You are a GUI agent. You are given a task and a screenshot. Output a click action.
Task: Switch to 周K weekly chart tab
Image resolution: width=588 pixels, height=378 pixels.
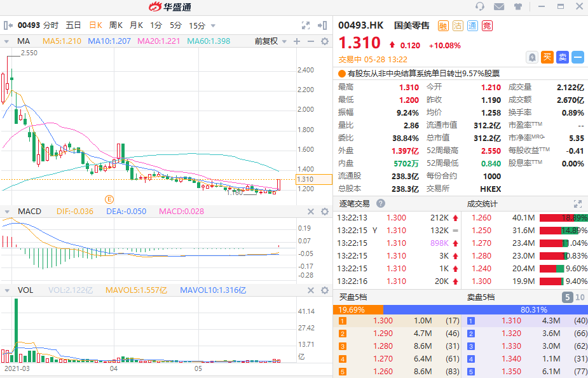click(116, 25)
